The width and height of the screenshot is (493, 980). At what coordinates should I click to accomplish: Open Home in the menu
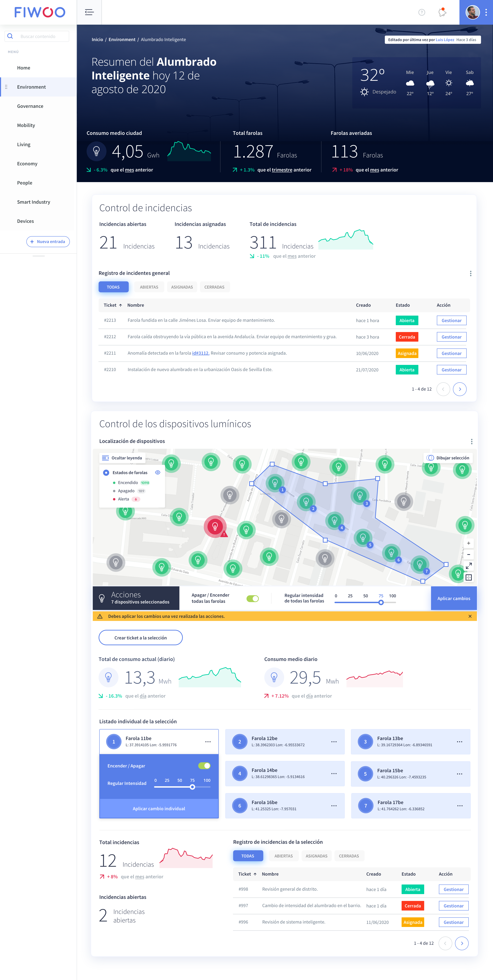click(x=24, y=68)
